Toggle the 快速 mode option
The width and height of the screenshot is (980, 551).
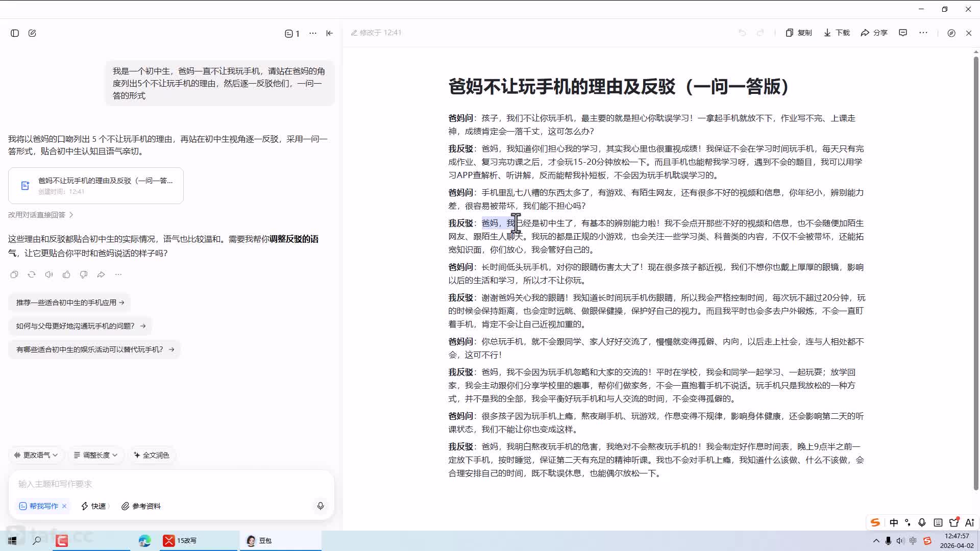point(94,506)
